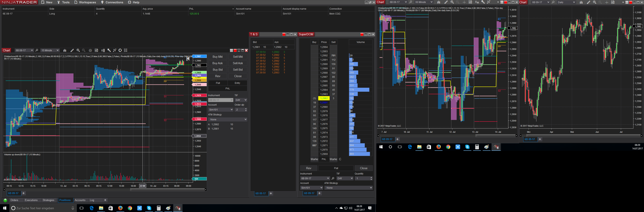Open bar type selector in Daily chart
Screen dimensions: 644x212
[581, 2]
